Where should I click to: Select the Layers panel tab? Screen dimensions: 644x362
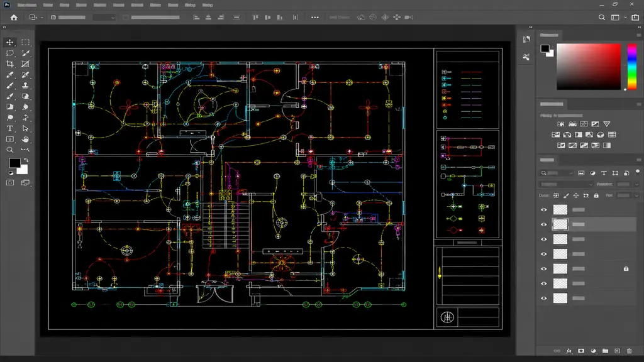[547, 160]
